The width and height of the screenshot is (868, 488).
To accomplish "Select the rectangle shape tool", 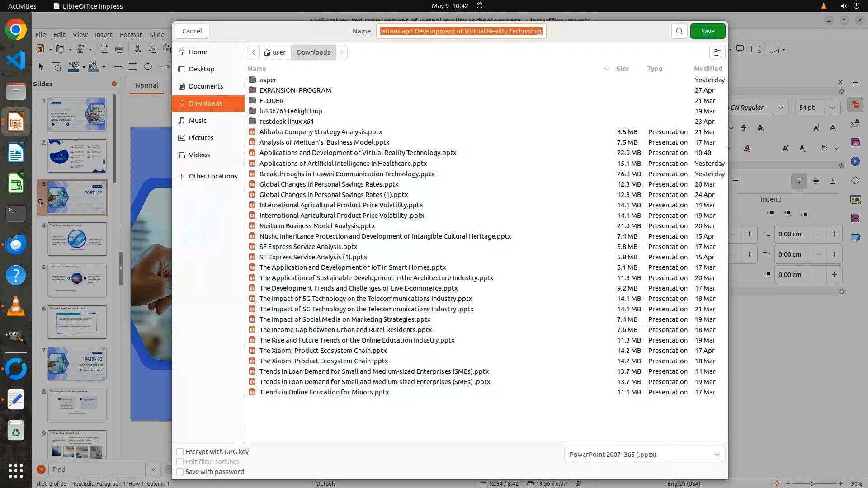I will (x=133, y=66).
